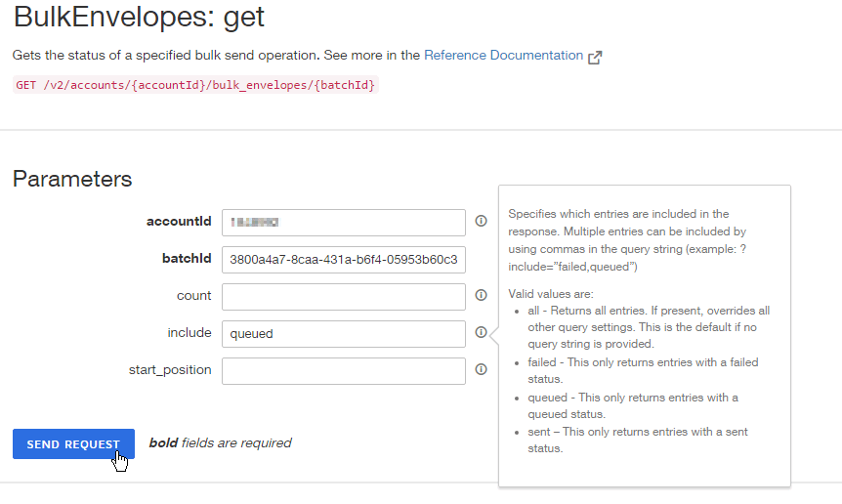Click the Parameters section heading
This screenshot has height=504, width=842.
click(x=72, y=179)
